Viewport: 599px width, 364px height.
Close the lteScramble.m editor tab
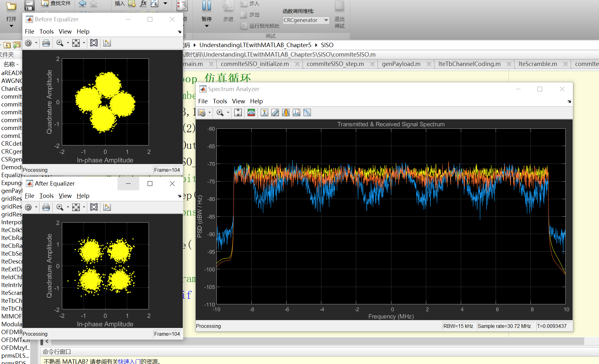[565, 64]
